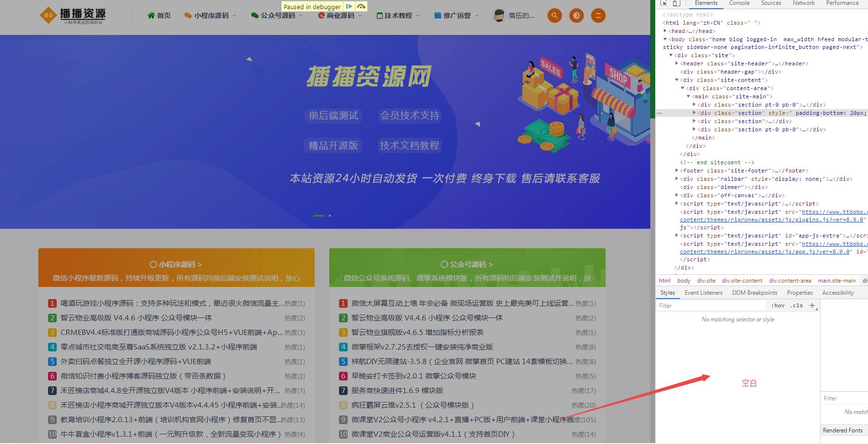
Task: Click the calendar icon beside 技术教程
Action: (x=380, y=16)
